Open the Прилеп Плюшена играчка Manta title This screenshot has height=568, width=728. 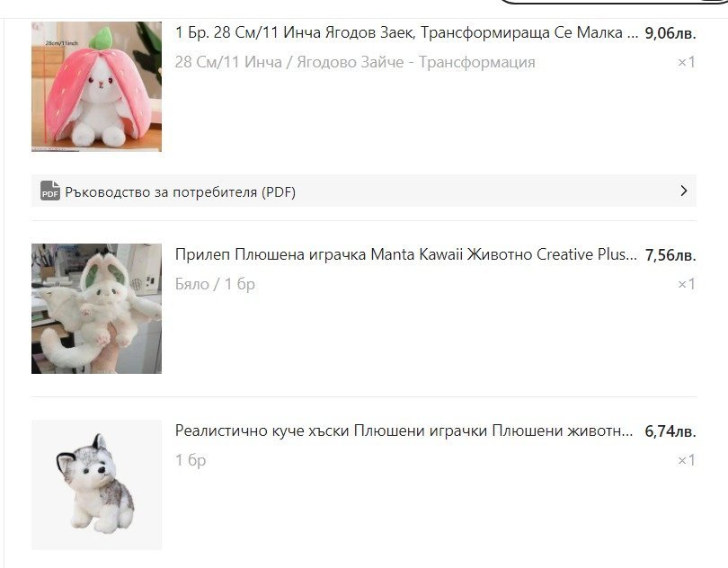click(x=405, y=255)
